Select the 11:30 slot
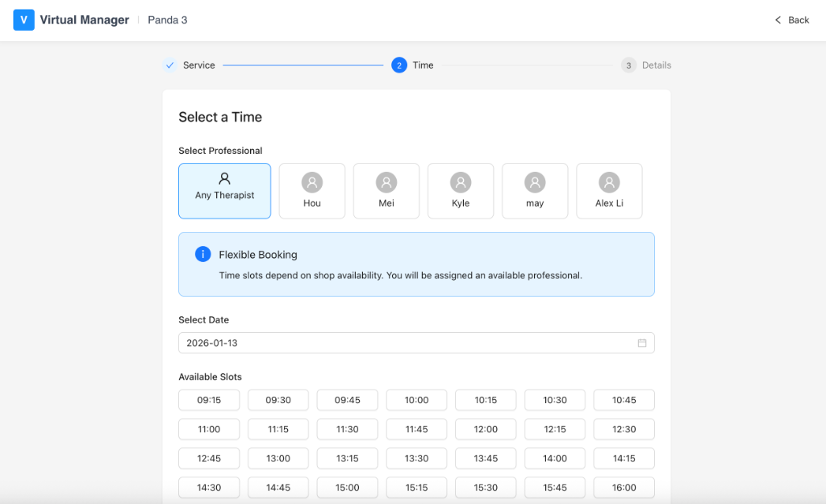 click(x=347, y=429)
